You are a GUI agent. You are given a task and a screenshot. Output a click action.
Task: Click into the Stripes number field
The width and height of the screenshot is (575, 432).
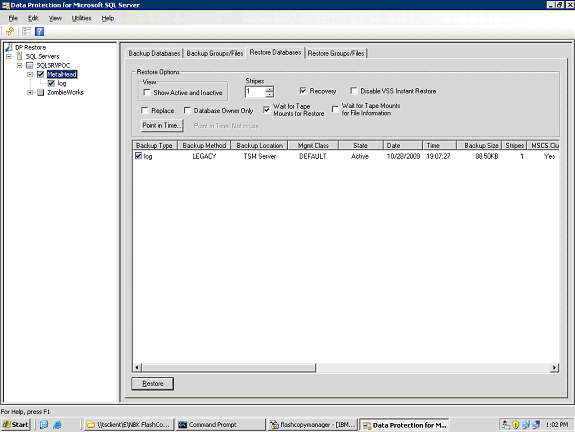tap(255, 92)
